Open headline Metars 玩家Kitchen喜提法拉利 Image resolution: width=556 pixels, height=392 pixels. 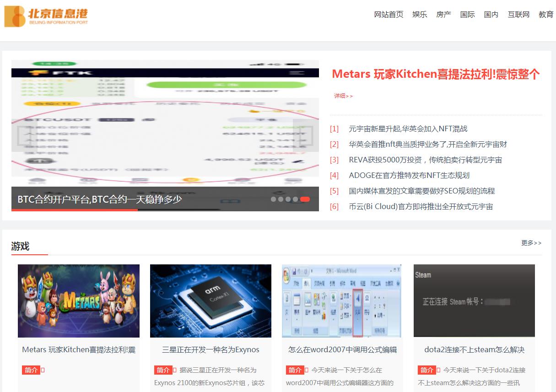click(x=436, y=74)
